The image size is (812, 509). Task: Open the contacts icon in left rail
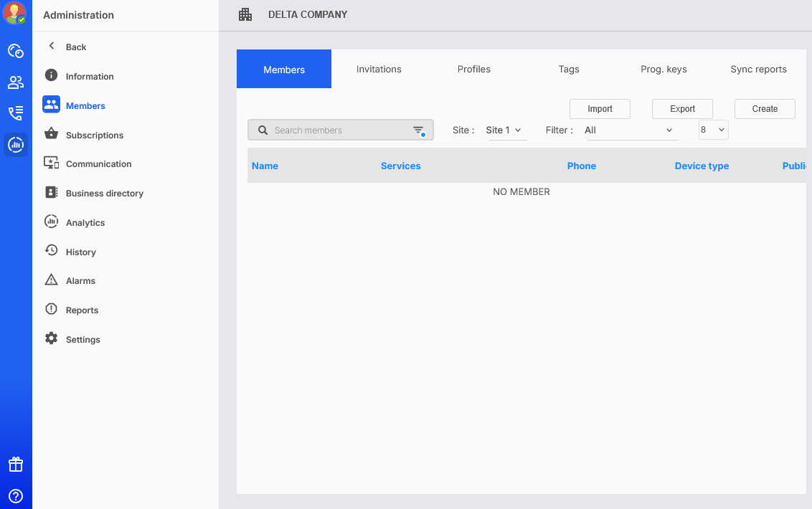click(16, 82)
